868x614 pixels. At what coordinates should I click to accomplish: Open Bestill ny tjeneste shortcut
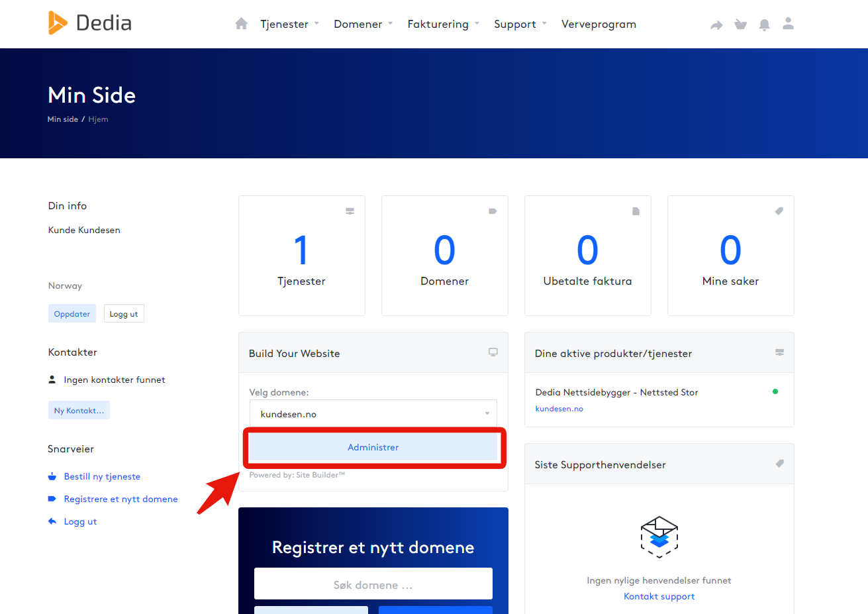pyautogui.click(x=102, y=476)
